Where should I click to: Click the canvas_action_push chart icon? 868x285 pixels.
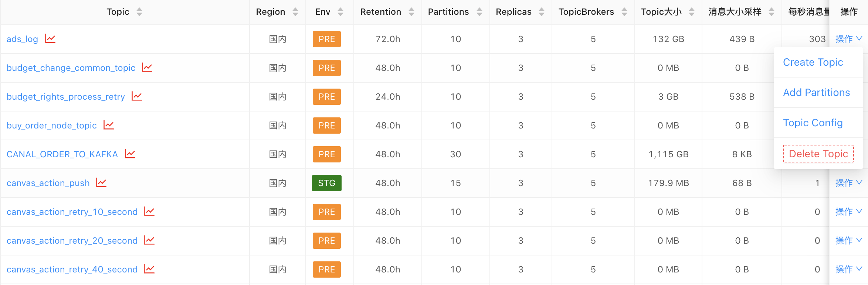pos(101,183)
